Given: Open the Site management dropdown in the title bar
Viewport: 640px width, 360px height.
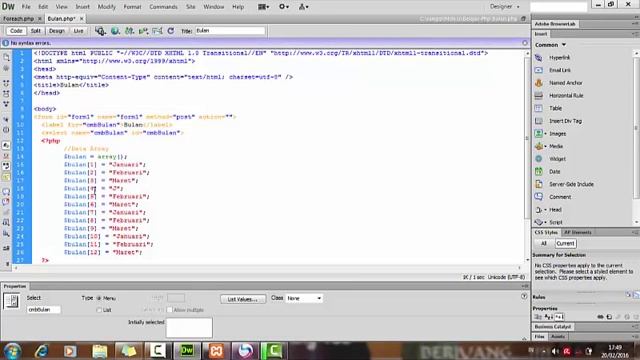Looking at the screenshot, I should click(304, 7).
